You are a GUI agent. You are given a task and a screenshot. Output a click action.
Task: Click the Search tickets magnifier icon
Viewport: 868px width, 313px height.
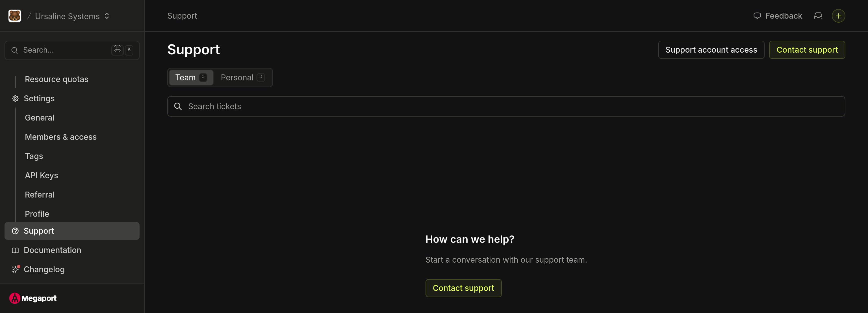(178, 106)
